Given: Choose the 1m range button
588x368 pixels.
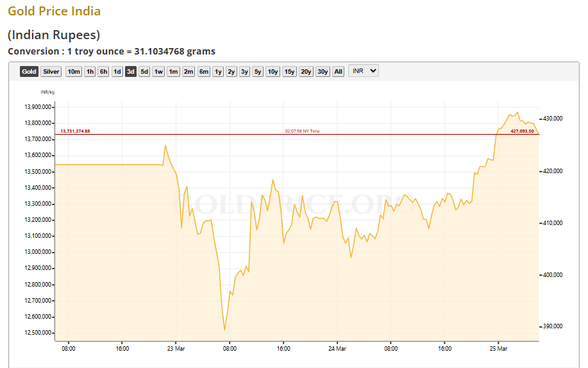Looking at the screenshot, I should coord(173,71).
